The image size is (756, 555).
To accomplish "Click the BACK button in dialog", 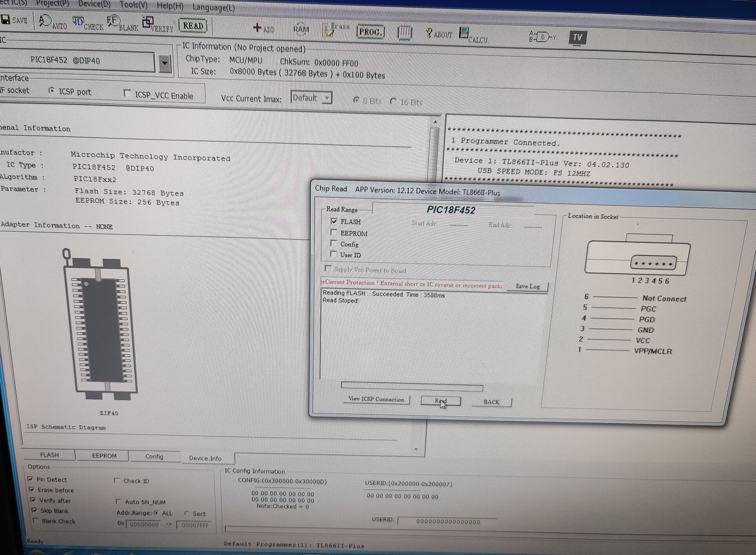I will 491,402.
